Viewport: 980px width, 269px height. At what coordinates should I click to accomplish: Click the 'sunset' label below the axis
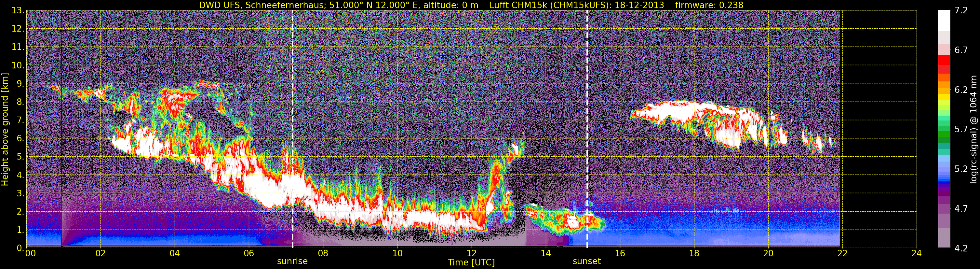point(587,261)
